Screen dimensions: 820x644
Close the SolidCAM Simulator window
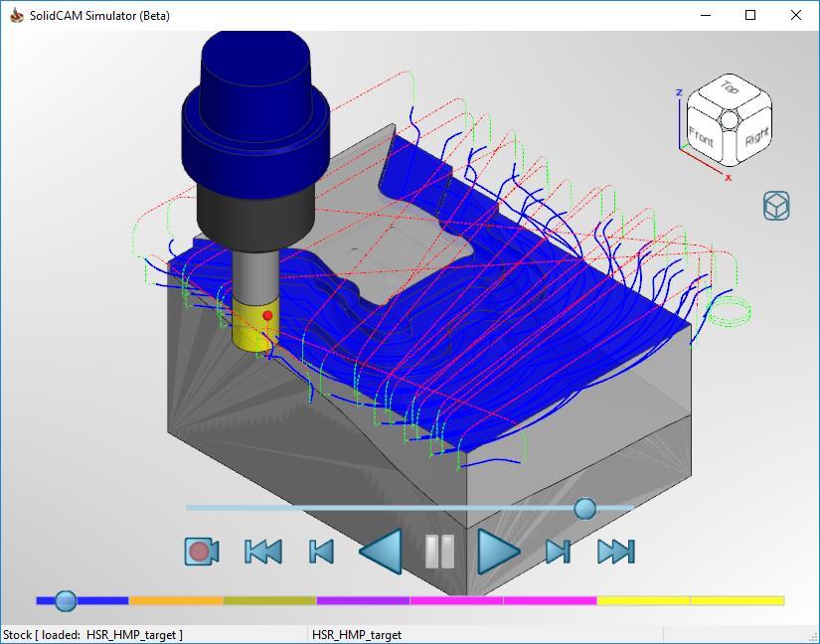tap(796, 15)
